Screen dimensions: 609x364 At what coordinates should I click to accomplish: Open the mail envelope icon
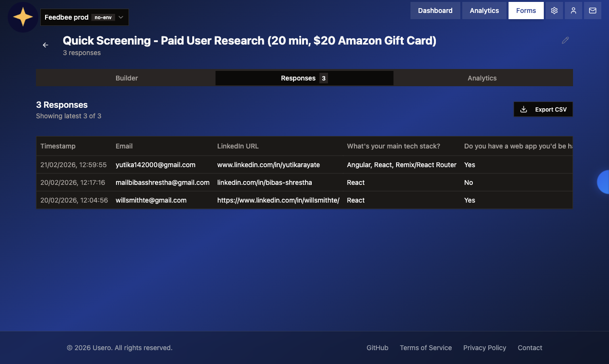[593, 11]
